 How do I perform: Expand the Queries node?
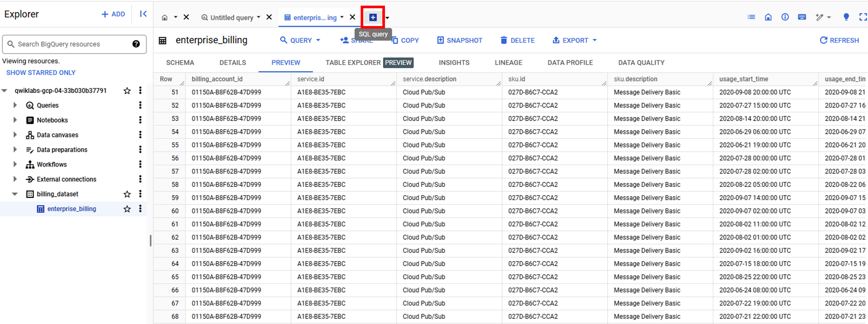[x=15, y=105]
